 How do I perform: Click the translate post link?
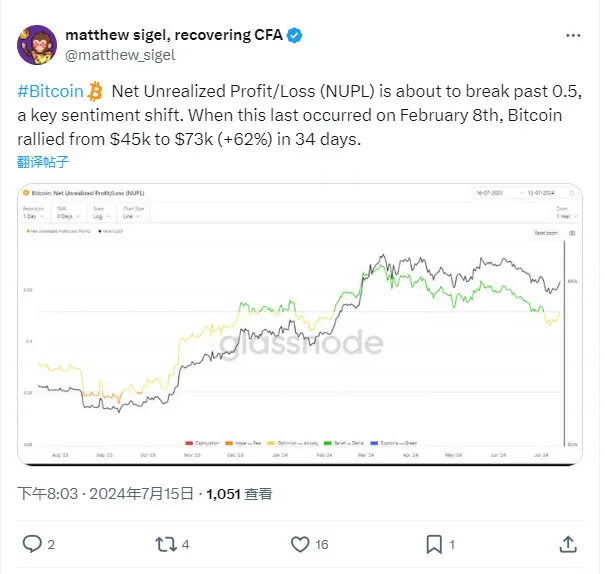point(43,161)
